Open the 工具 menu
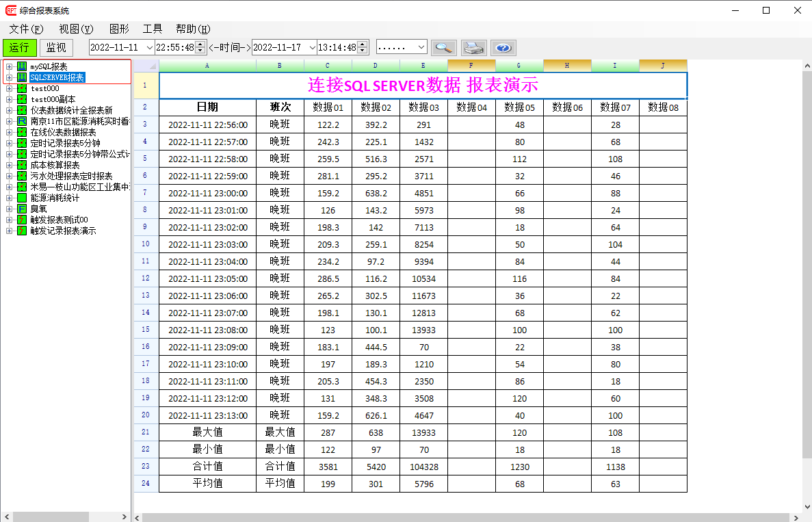The image size is (812, 522). (x=152, y=29)
